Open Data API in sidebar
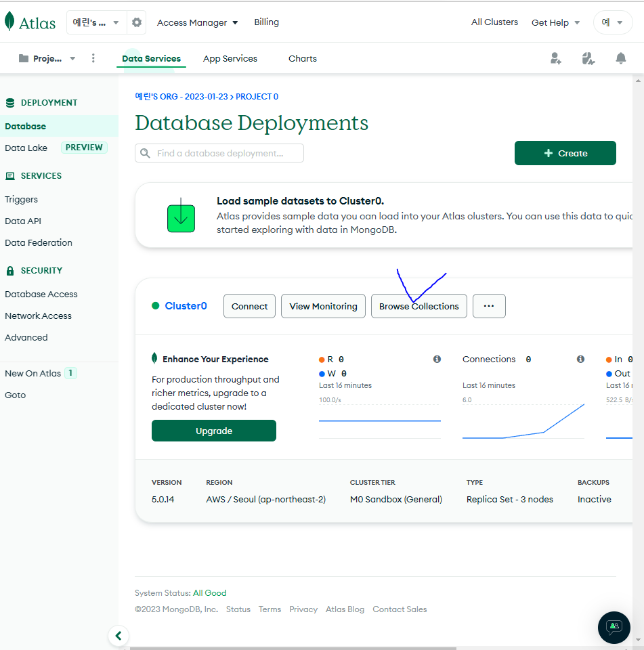The width and height of the screenshot is (644, 650). pos(23,221)
